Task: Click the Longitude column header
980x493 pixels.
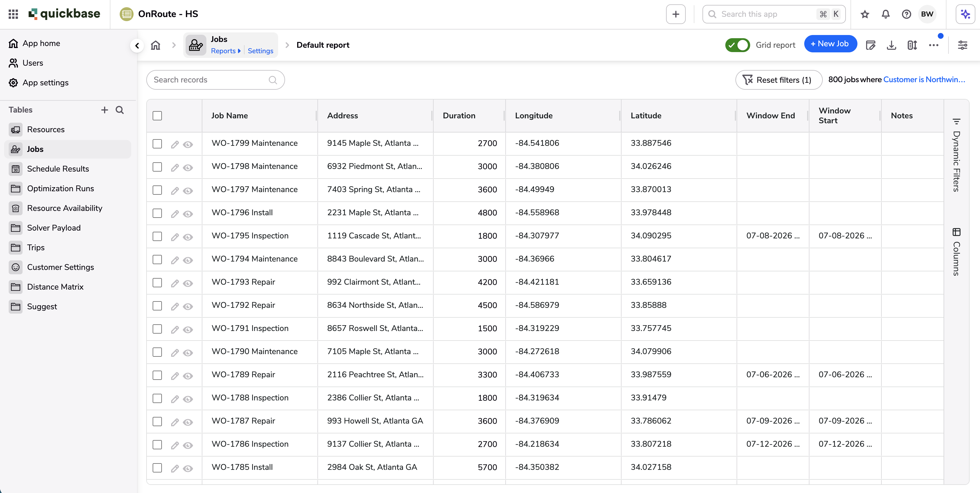Action: coord(563,116)
